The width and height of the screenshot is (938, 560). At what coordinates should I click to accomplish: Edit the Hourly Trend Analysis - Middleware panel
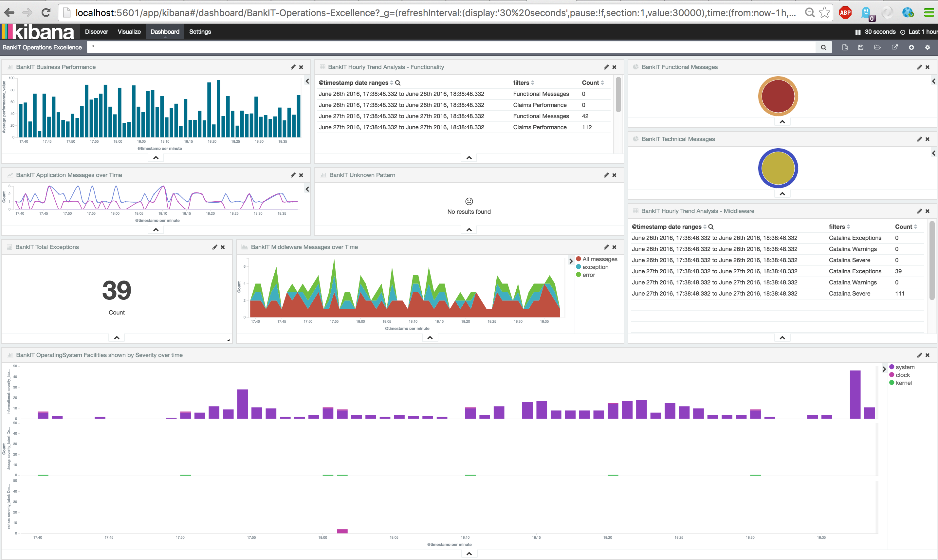920,211
